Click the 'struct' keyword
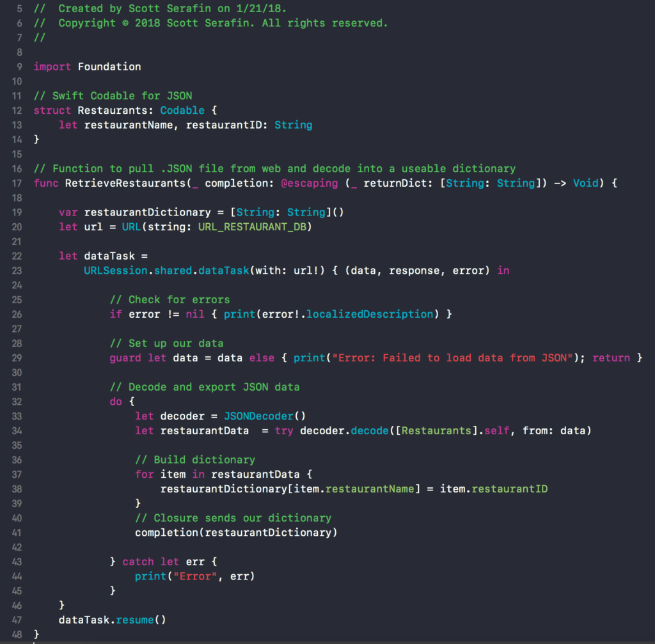Image resolution: width=655 pixels, height=644 pixels. tap(52, 110)
